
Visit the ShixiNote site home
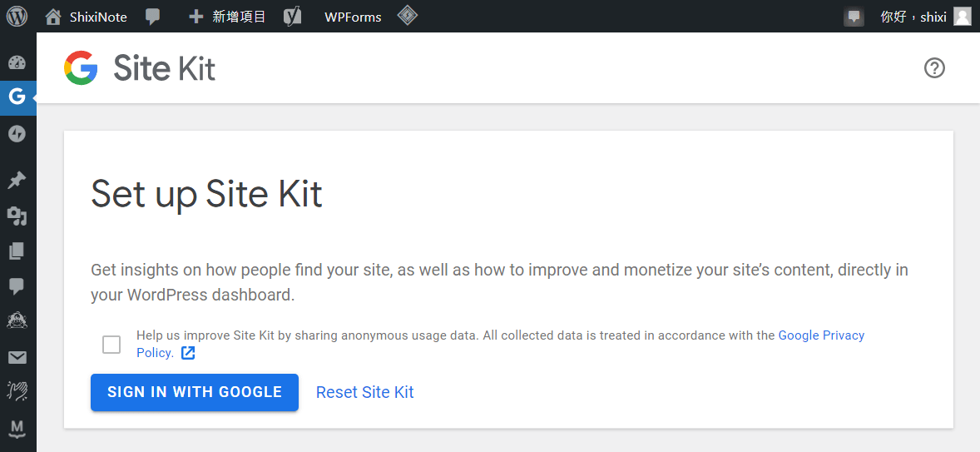pos(87,17)
